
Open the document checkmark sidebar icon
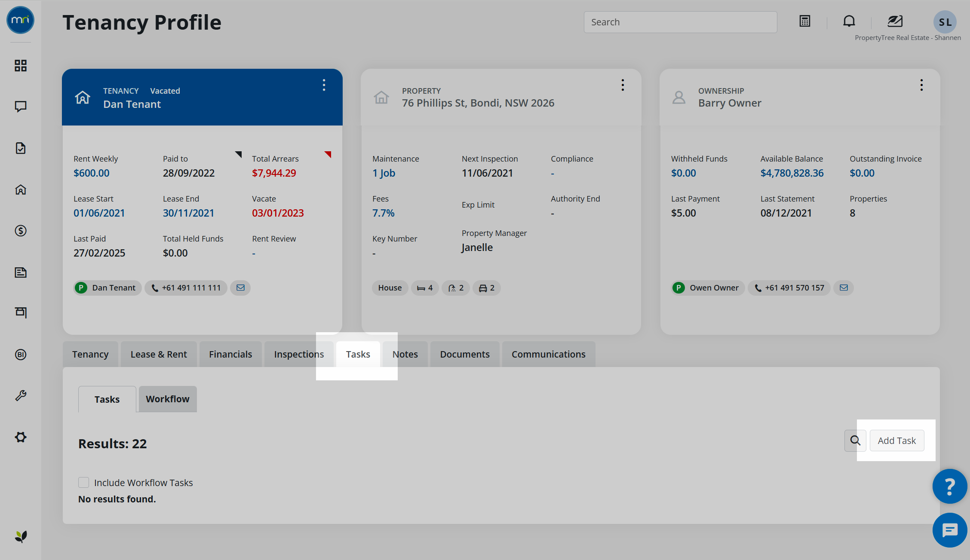(20, 148)
